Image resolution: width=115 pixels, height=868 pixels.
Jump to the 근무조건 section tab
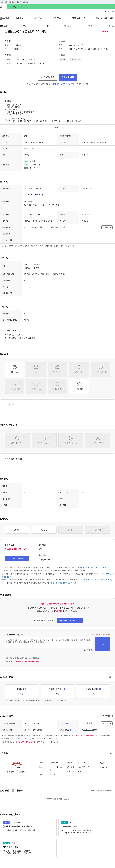click(25, 26)
